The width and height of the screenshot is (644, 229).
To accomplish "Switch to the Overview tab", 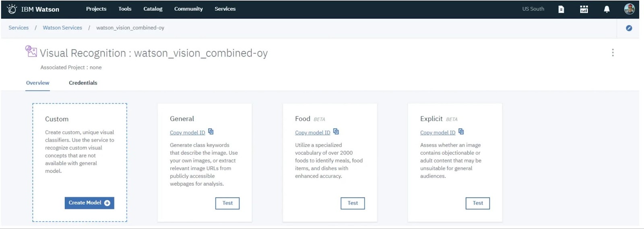I will tap(37, 83).
